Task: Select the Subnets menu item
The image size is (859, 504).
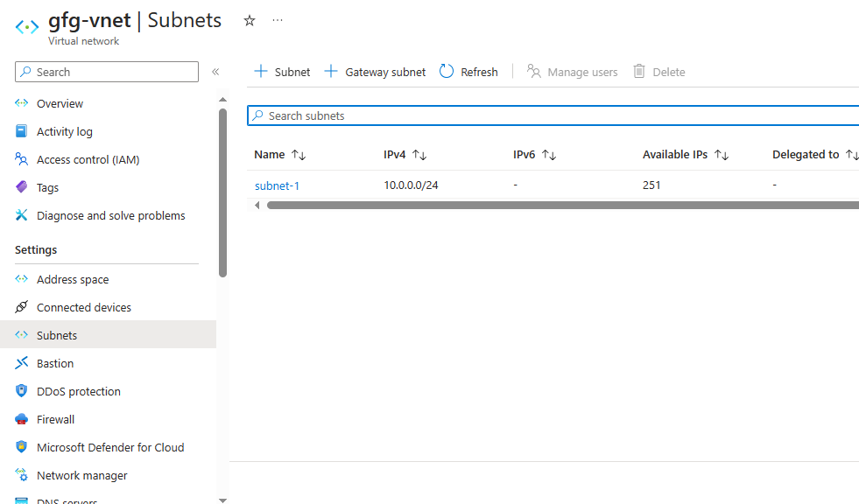Action: click(108, 334)
